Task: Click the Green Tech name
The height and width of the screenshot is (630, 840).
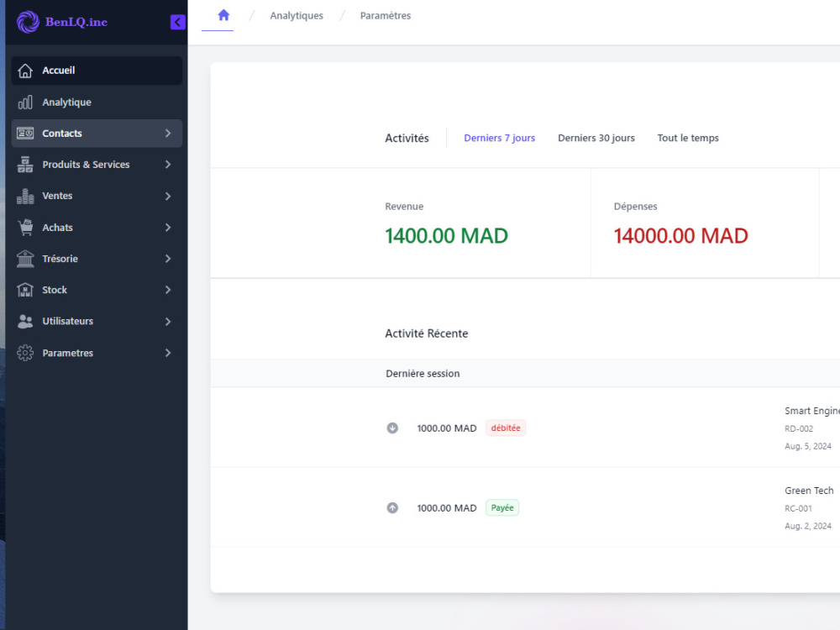Action: [809, 491]
